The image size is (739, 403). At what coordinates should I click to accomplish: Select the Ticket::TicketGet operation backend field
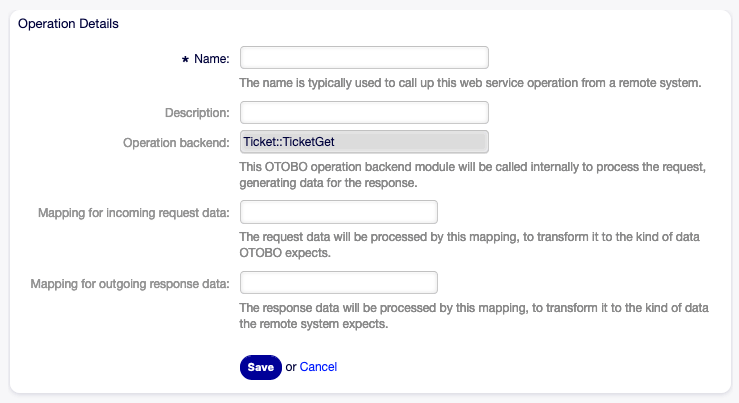pos(364,142)
